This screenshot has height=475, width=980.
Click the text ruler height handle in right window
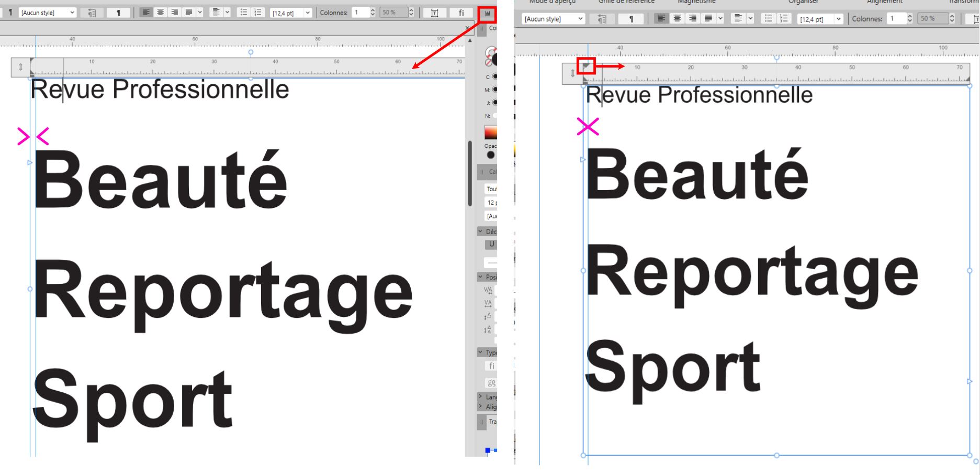[x=573, y=73]
